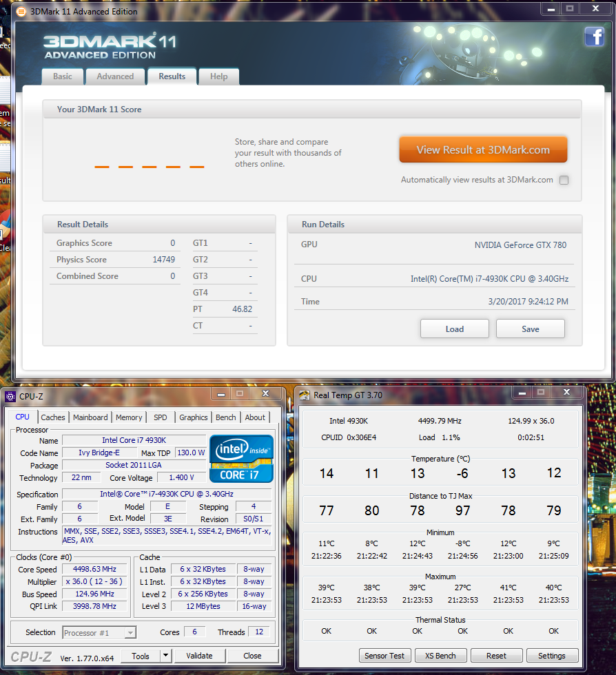
Task: Click the CPU-Z window title icon
Action: click(10, 397)
